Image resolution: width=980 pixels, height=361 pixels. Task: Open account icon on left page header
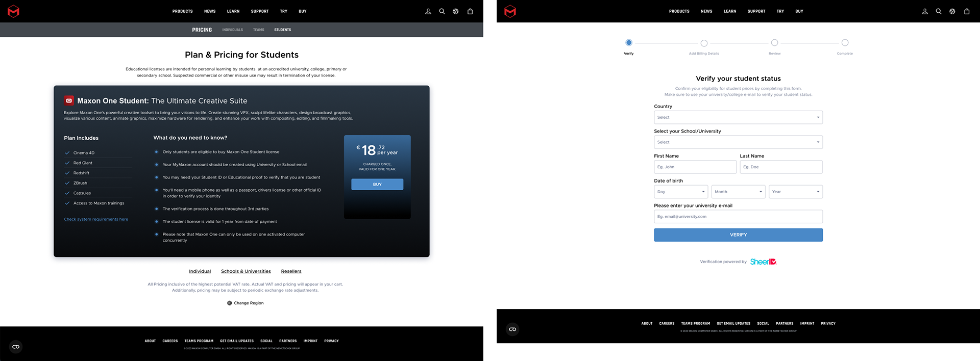[428, 11]
